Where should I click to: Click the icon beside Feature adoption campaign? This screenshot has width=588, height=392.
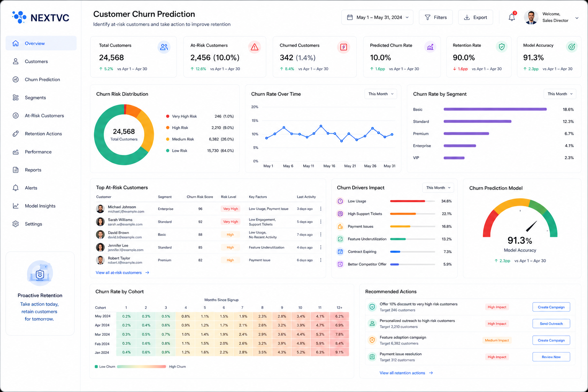click(x=372, y=340)
